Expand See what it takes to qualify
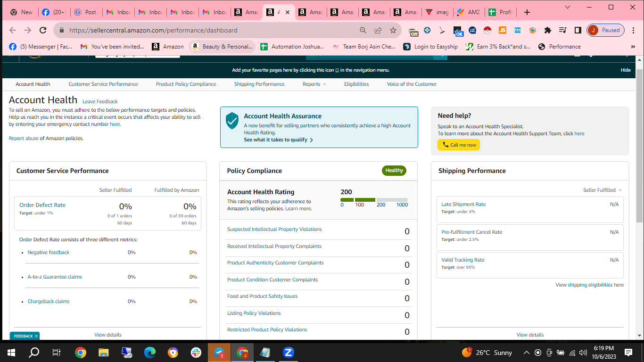The height and width of the screenshot is (362, 644). click(279, 140)
